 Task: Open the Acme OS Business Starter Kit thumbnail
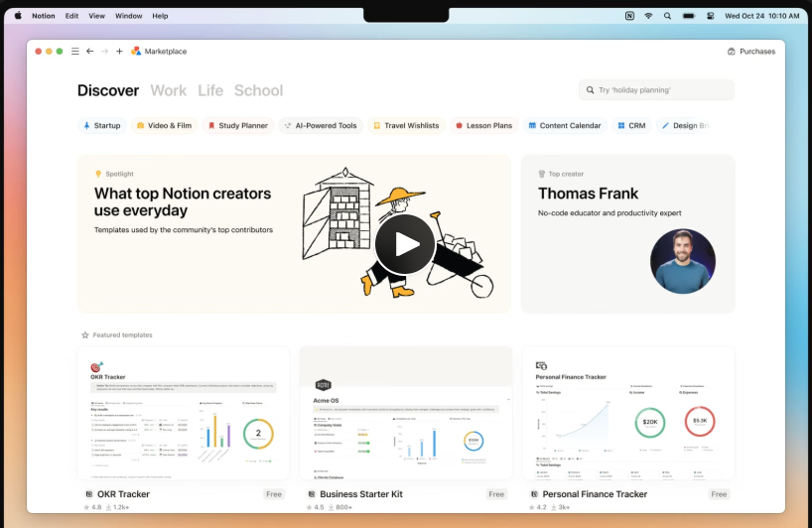pos(406,414)
